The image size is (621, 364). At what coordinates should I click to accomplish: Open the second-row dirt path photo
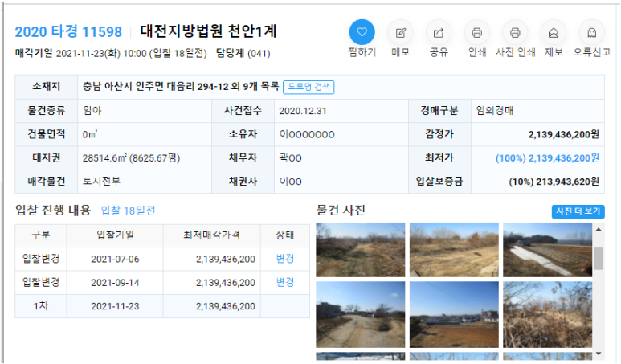click(361, 314)
